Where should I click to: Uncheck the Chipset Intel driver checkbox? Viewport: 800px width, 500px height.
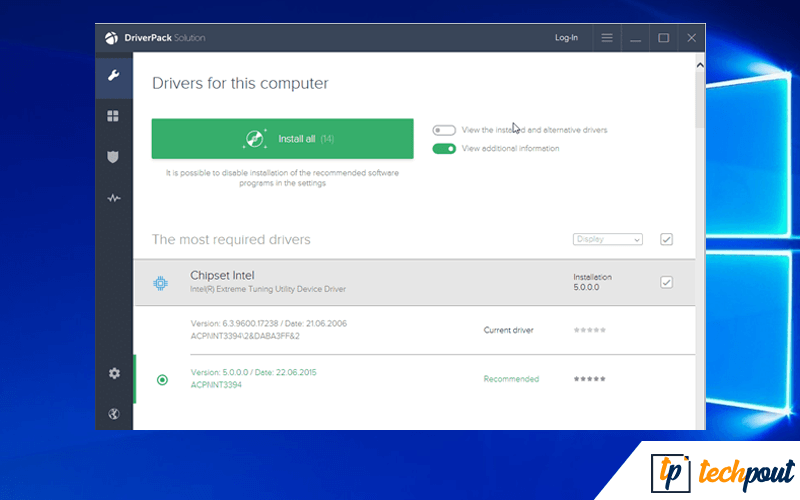(666, 283)
